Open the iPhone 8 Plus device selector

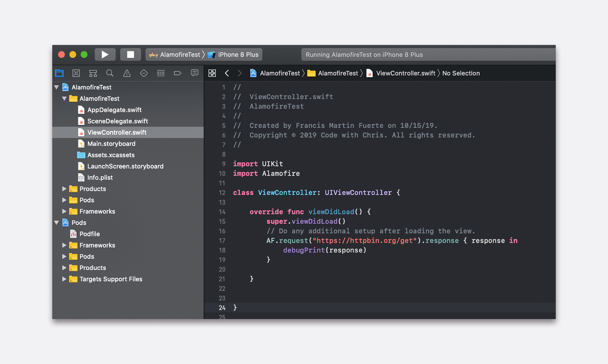(x=238, y=55)
